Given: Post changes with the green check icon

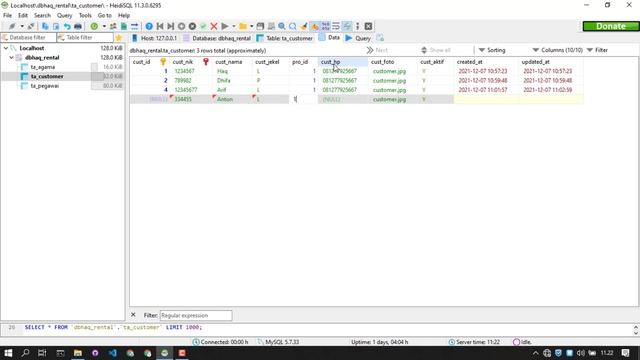Looking at the screenshot, I should 203,26.
